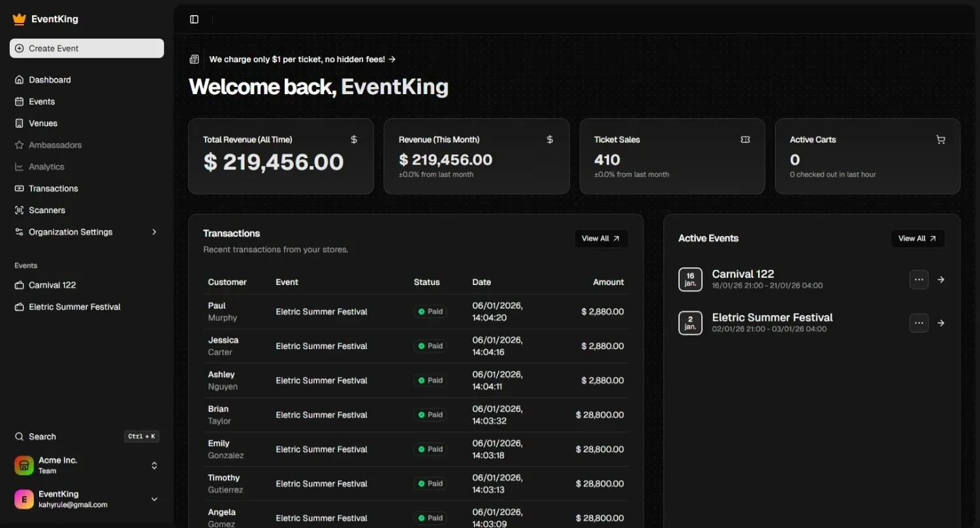Click the Acme Inc. team avatar
Viewport: 980px width, 528px height.
24,465
